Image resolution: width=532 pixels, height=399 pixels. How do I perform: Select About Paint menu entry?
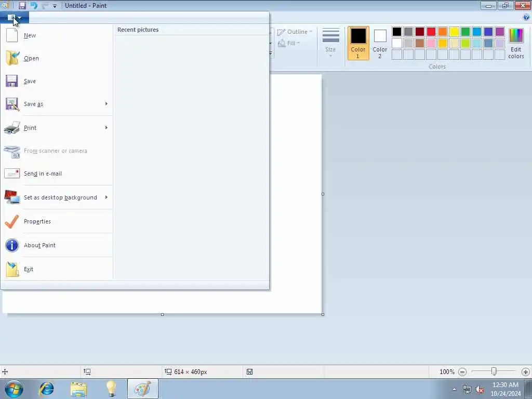57,245
